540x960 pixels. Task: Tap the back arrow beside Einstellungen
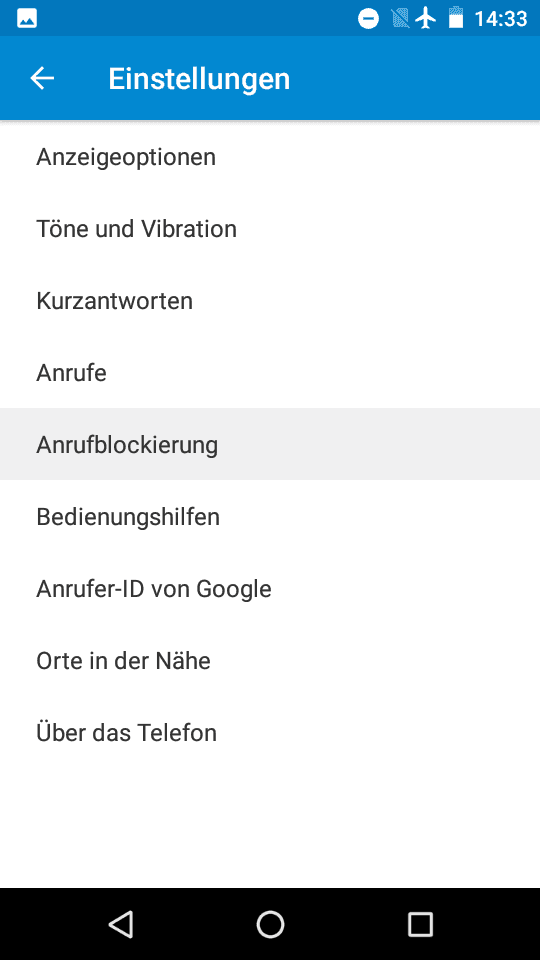click(x=42, y=78)
